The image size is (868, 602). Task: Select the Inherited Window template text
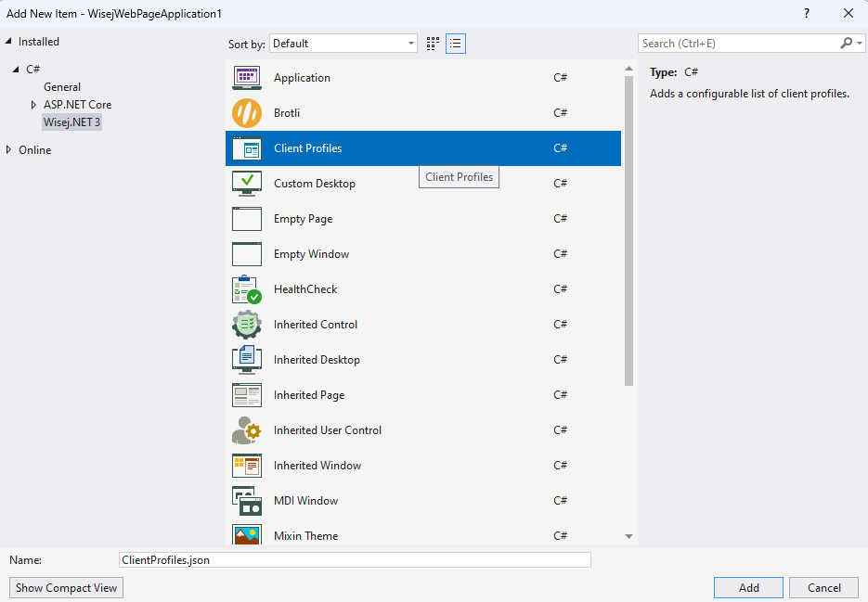tap(317, 466)
